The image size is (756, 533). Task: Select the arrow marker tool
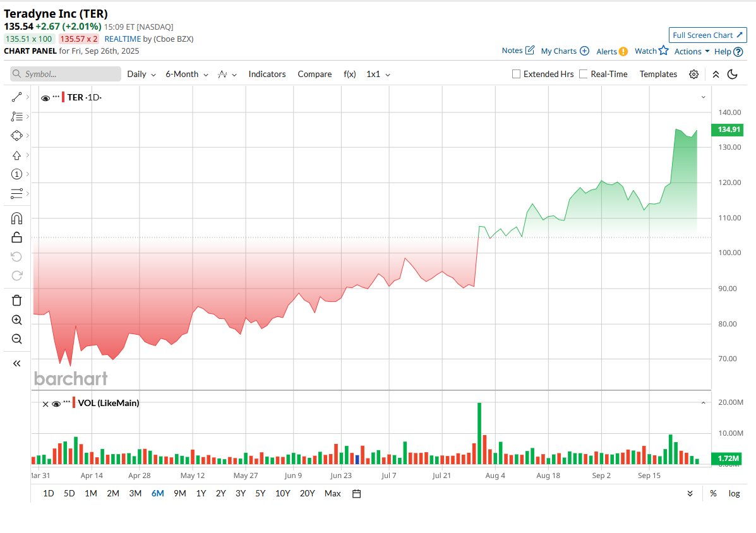click(x=16, y=155)
